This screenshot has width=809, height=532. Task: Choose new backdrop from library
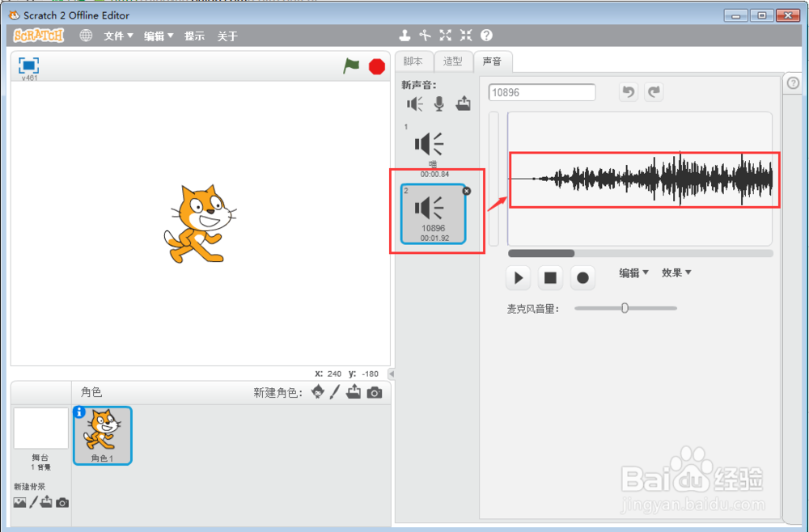click(19, 502)
